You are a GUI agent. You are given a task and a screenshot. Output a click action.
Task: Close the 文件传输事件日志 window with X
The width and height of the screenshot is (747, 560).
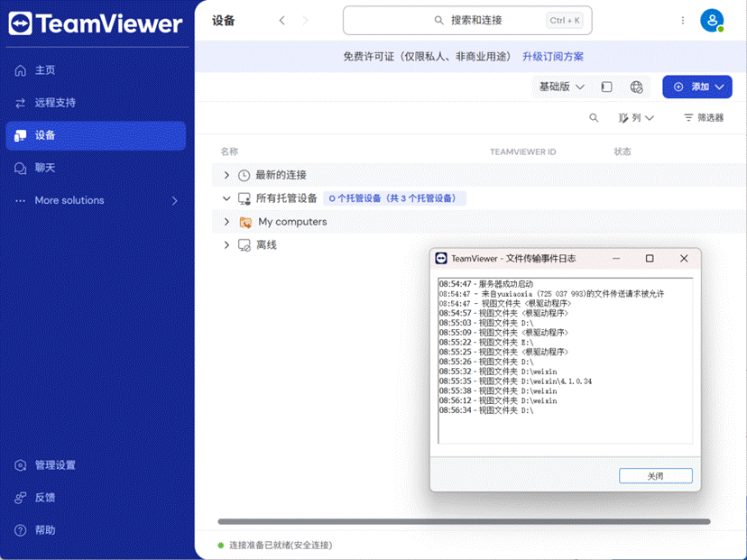pyautogui.click(x=684, y=259)
